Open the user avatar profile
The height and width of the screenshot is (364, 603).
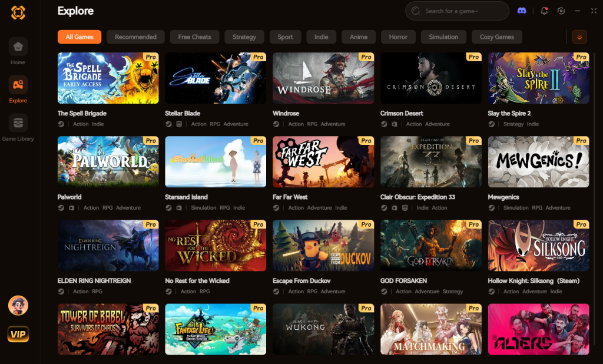[x=18, y=306]
